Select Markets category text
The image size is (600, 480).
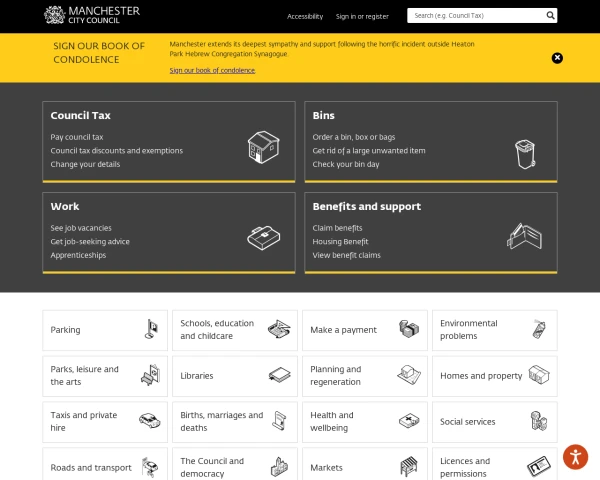(326, 468)
